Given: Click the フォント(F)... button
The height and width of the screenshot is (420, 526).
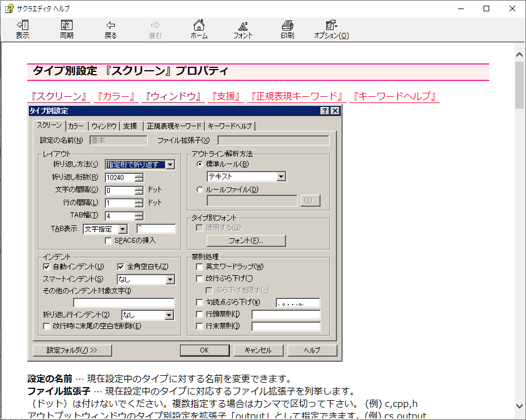Looking at the screenshot, I should tap(246, 241).
